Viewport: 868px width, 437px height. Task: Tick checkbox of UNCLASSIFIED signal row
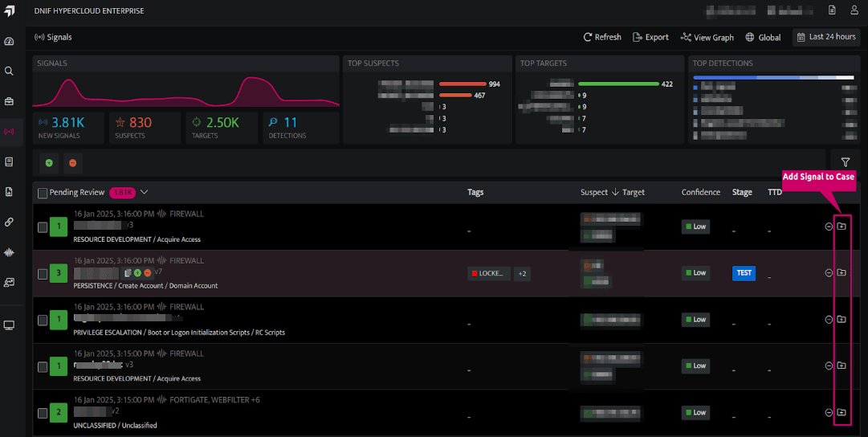[43, 413]
